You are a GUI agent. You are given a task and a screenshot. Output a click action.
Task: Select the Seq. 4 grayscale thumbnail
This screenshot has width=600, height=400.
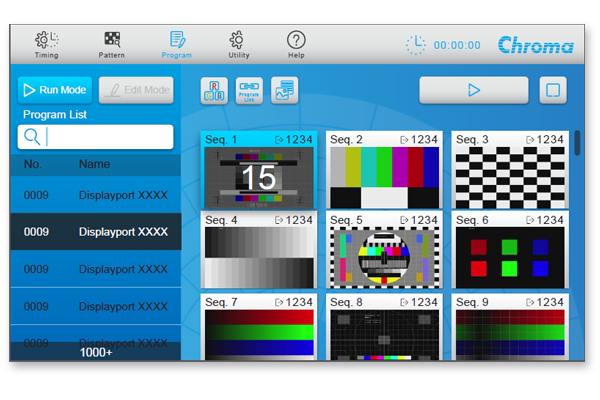tap(259, 250)
